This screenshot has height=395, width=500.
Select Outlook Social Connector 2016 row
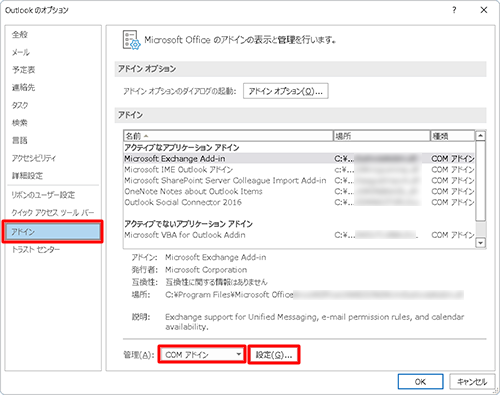tap(299, 202)
